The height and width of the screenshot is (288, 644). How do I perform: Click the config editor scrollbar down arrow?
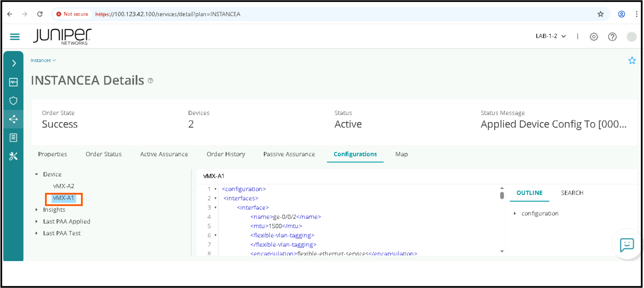point(502,251)
